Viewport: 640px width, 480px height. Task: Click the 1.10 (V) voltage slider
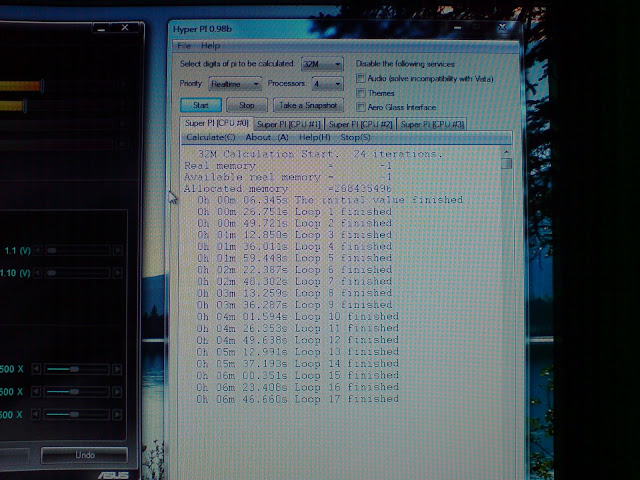click(x=78, y=272)
